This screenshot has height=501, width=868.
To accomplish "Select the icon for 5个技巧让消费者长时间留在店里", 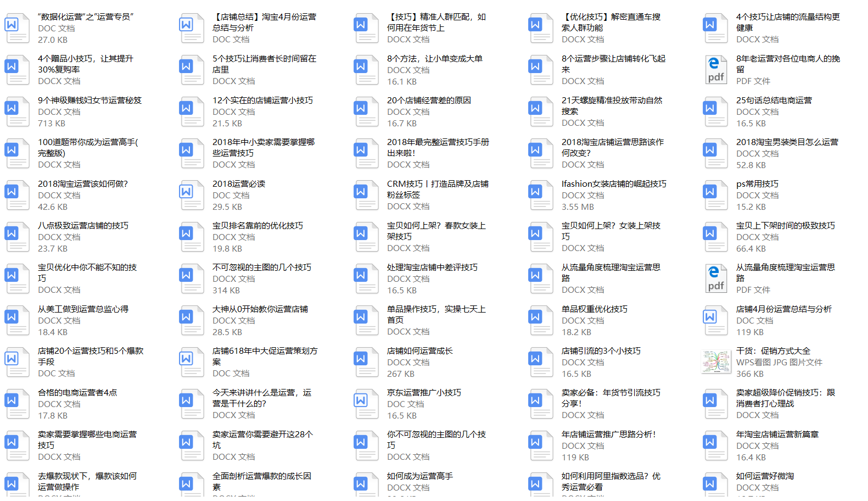I will coord(192,70).
